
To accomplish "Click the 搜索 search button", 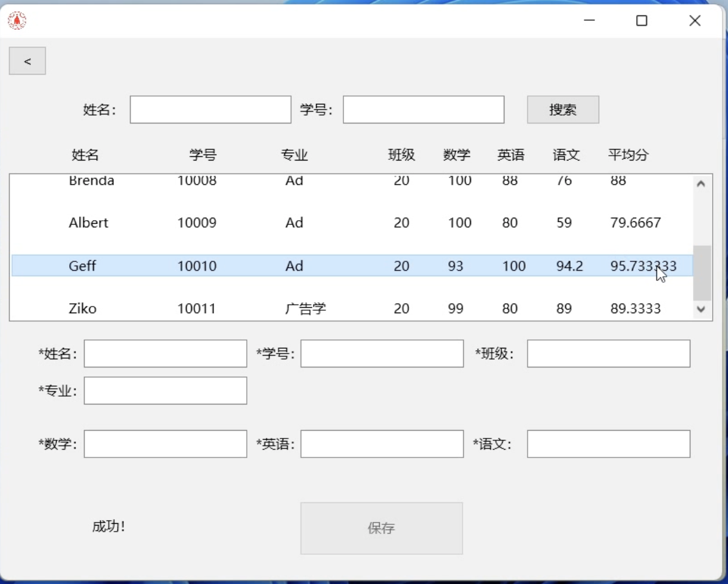I will [562, 110].
